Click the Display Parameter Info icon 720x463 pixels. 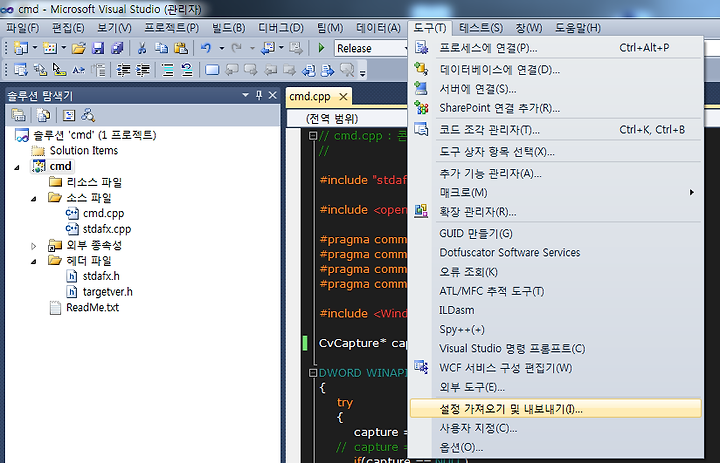pyautogui.click(x=40, y=70)
